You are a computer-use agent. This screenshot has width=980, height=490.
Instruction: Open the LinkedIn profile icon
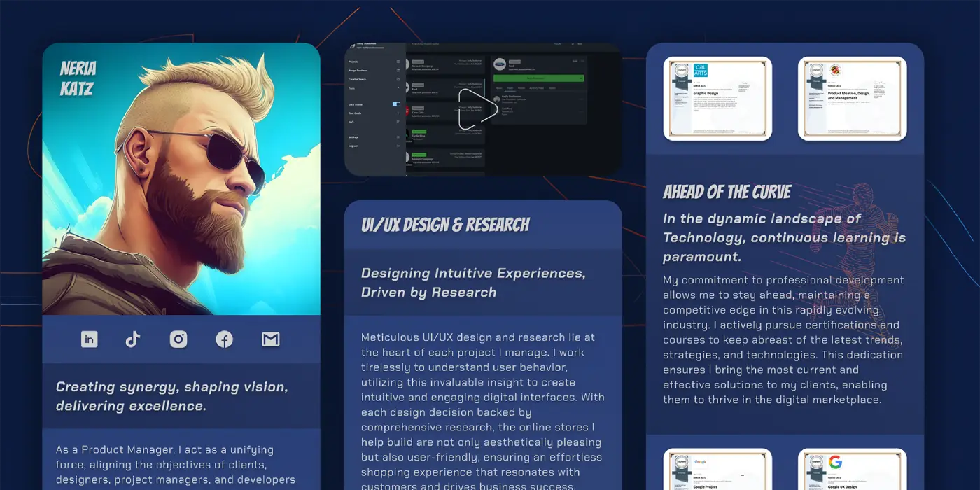pos(89,339)
